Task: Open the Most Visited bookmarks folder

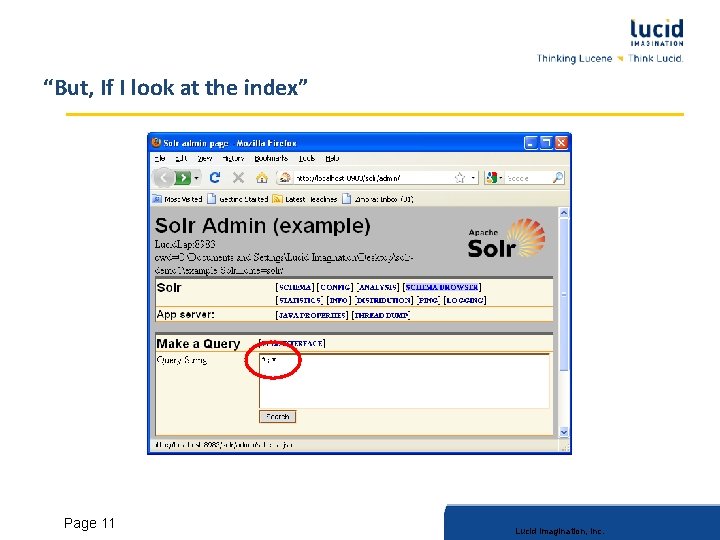Action: (178, 199)
